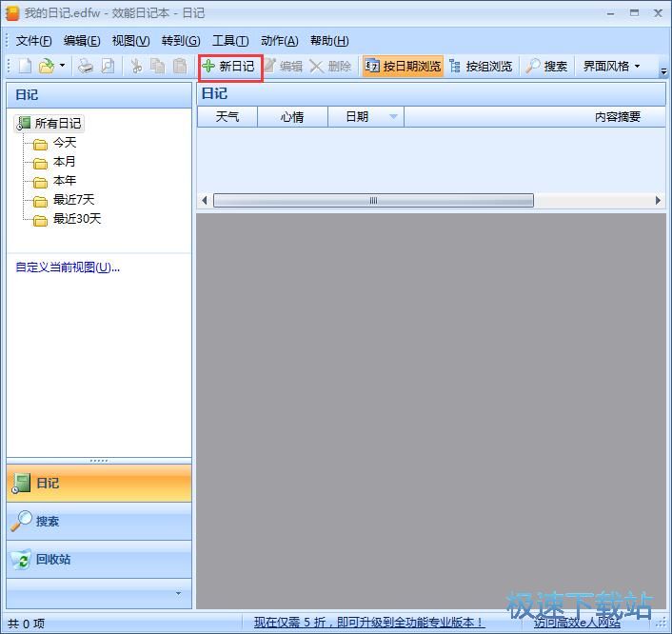The height and width of the screenshot is (634, 672).
Task: Expand toolbar overflow options arrow
Action: click(x=663, y=71)
